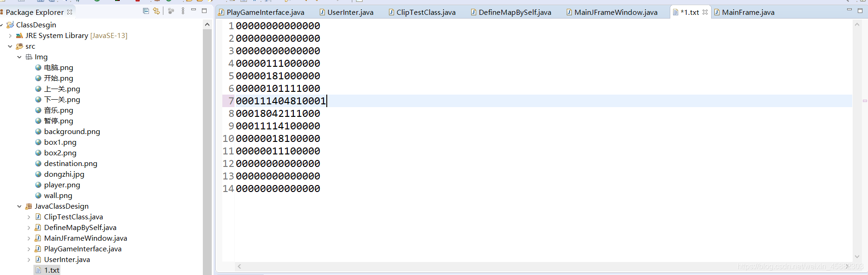This screenshot has width=868, height=275.
Task: Select box2.png file
Action: coord(60,153)
